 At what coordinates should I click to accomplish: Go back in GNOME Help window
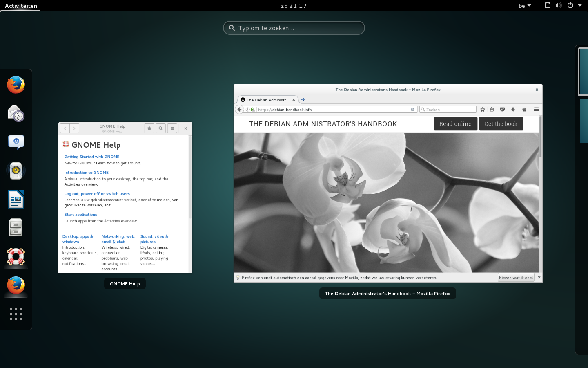pos(65,128)
